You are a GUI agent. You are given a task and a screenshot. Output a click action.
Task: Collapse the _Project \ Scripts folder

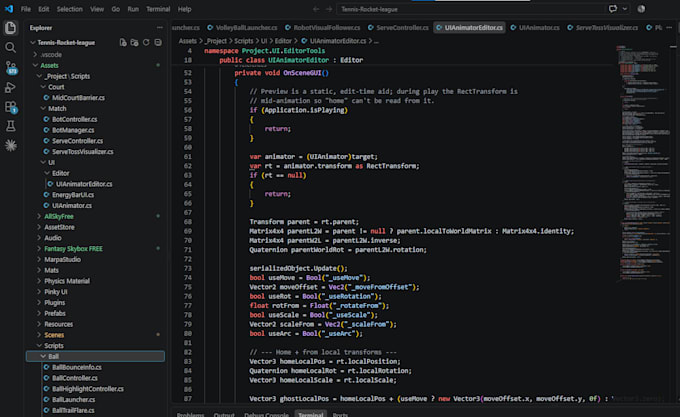[x=67, y=76]
